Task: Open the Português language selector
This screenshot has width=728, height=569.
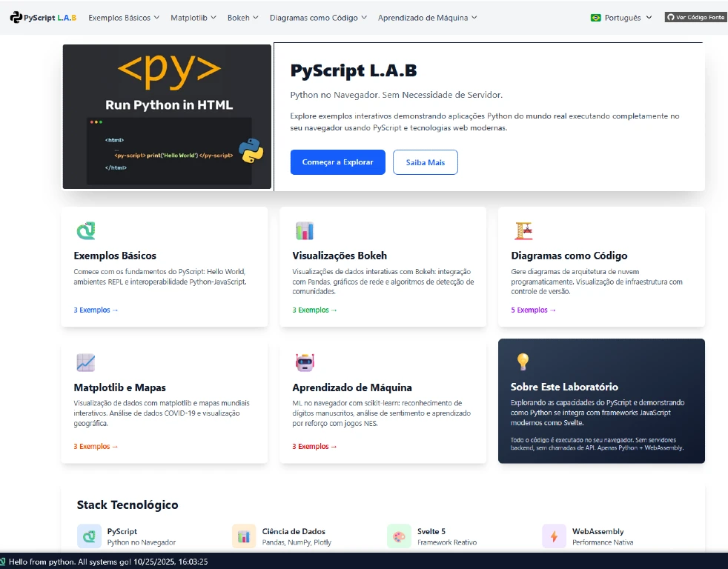Action: (x=621, y=18)
